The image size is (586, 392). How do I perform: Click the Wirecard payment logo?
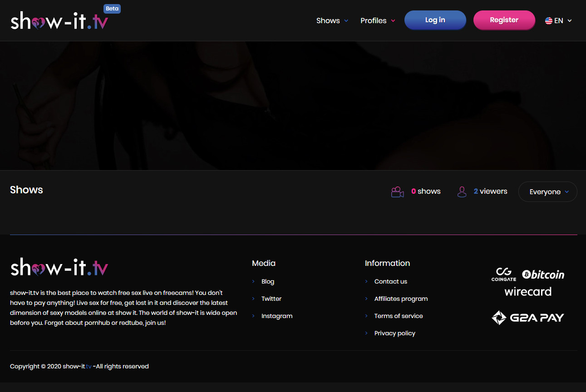click(x=528, y=292)
